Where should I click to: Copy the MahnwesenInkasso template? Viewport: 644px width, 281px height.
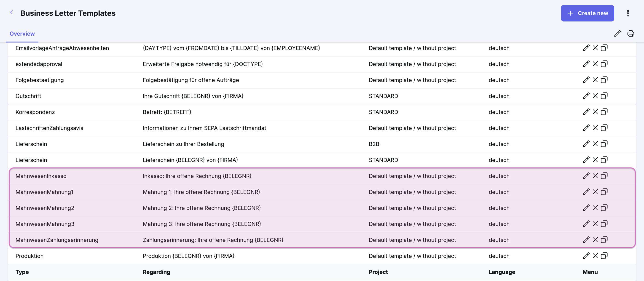tap(604, 176)
